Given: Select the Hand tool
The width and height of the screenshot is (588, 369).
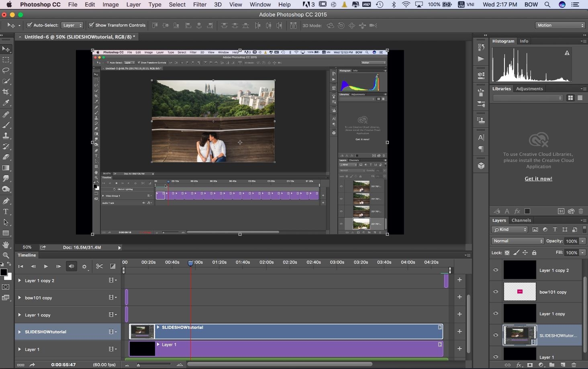Looking at the screenshot, I should pos(6,245).
